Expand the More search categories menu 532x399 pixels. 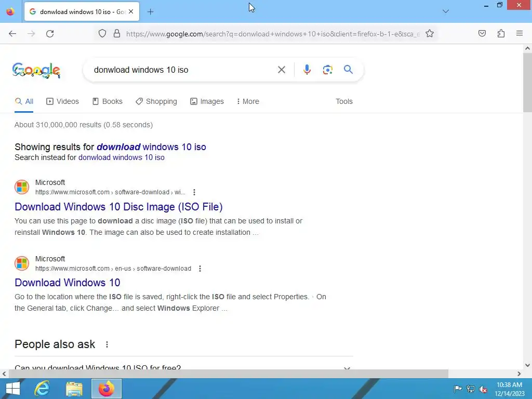tap(248, 101)
